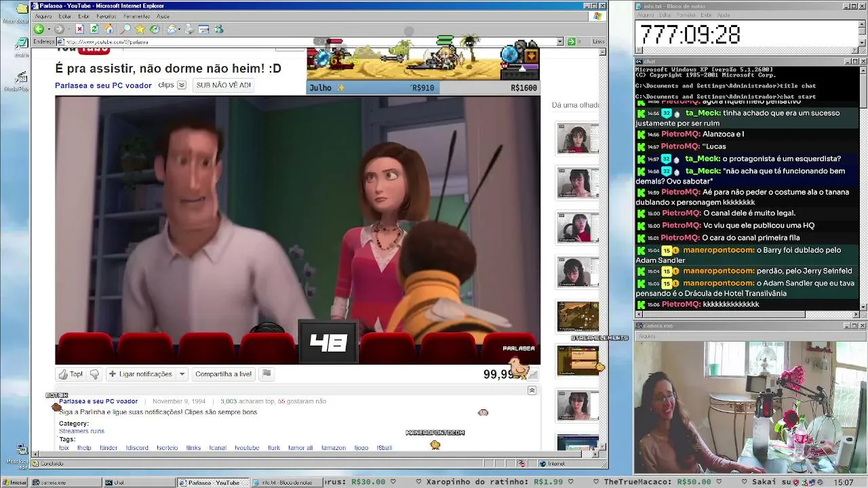Open the Ferramentas menu in Internet Explorer
This screenshot has width=868, height=488.
tap(137, 16)
